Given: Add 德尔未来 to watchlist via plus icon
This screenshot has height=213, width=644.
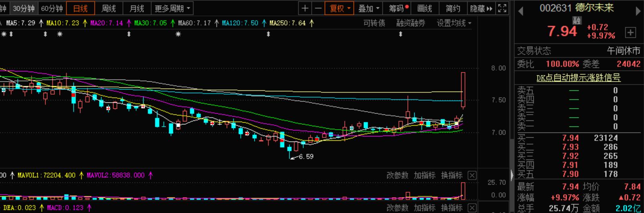Looking at the screenshot, I should 630,32.
